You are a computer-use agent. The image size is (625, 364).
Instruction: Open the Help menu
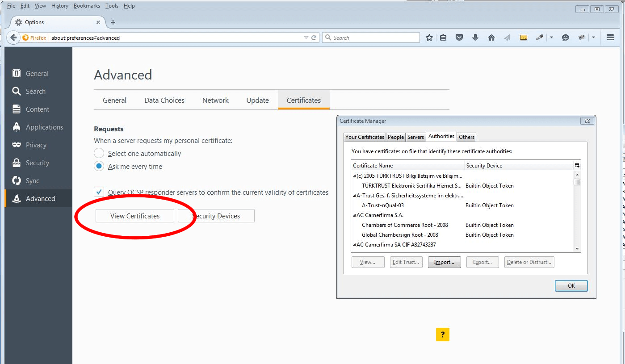[129, 6]
